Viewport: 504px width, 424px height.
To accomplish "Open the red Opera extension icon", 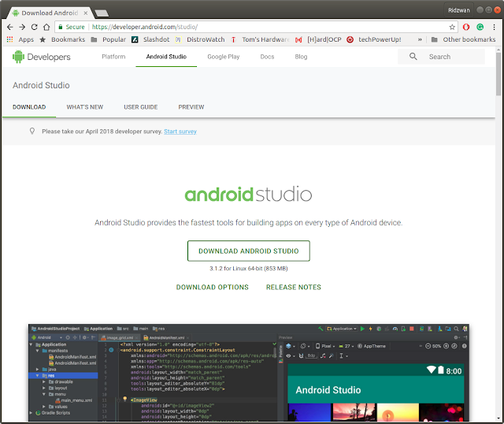I will [466, 27].
